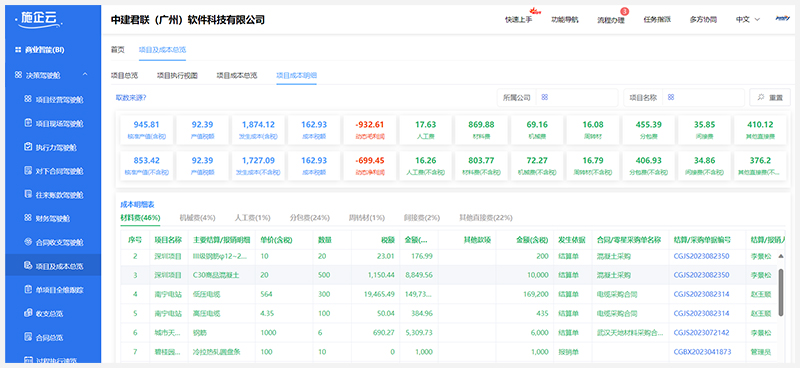The image size is (800, 368).
Task: Open the CGJS2023072142 document link
Action: (x=702, y=333)
